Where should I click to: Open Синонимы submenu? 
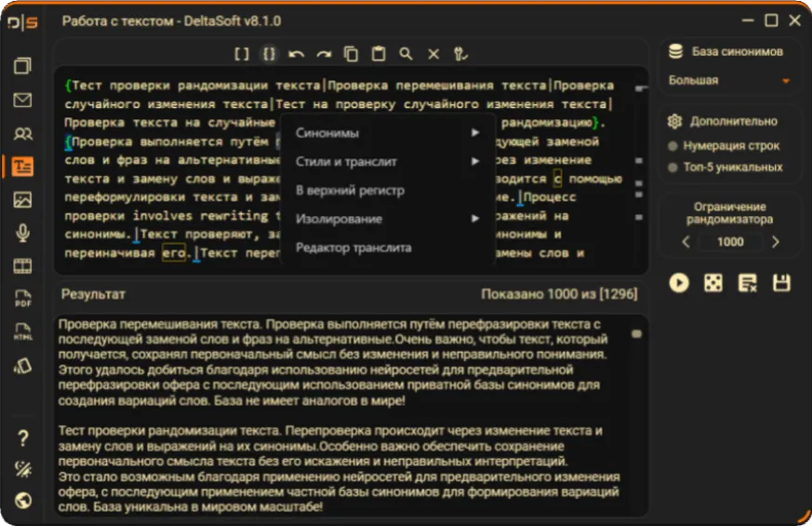pyautogui.click(x=387, y=133)
